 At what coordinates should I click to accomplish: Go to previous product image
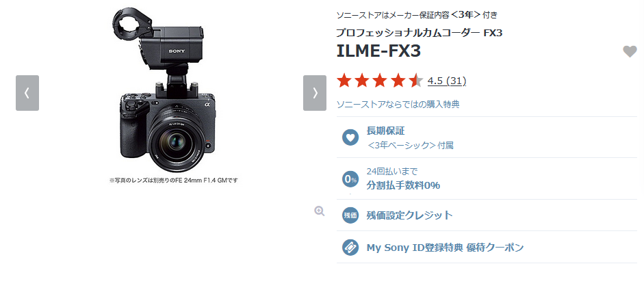tap(27, 93)
